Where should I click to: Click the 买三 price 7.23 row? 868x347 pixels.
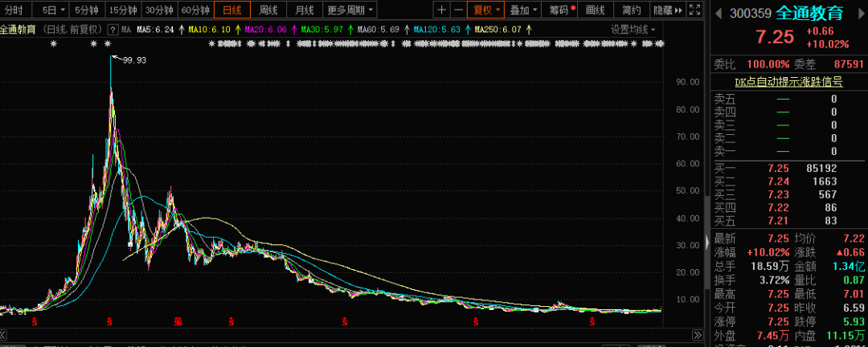click(789, 195)
